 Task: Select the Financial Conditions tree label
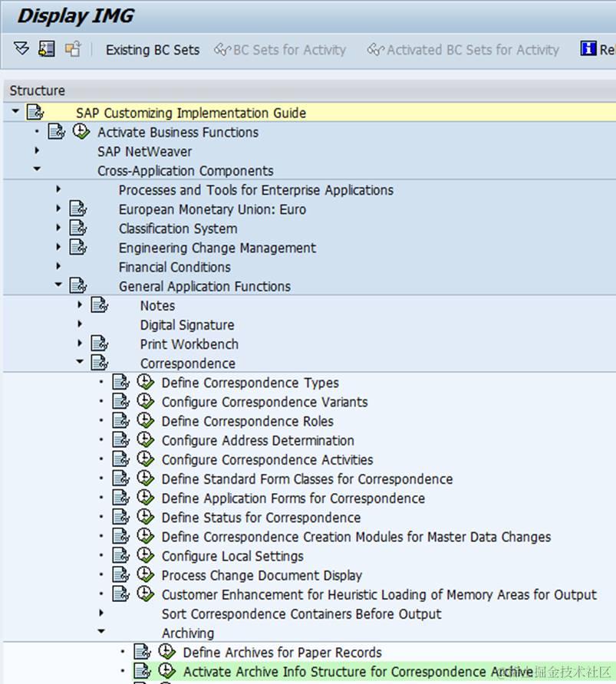[x=174, y=267]
